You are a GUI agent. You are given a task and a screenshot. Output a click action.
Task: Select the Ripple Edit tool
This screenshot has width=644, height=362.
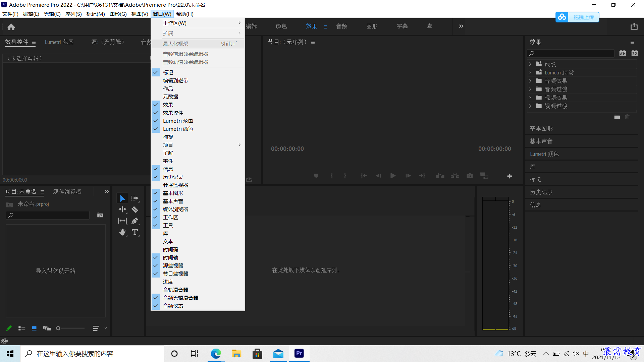click(122, 209)
